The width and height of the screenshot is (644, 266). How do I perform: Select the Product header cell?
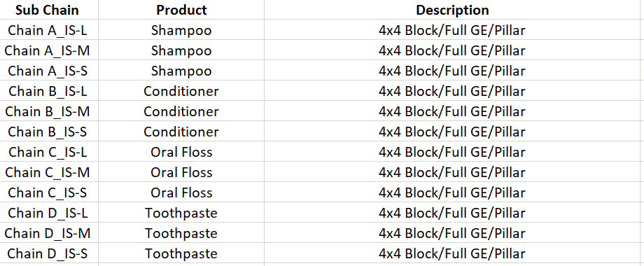(x=181, y=9)
